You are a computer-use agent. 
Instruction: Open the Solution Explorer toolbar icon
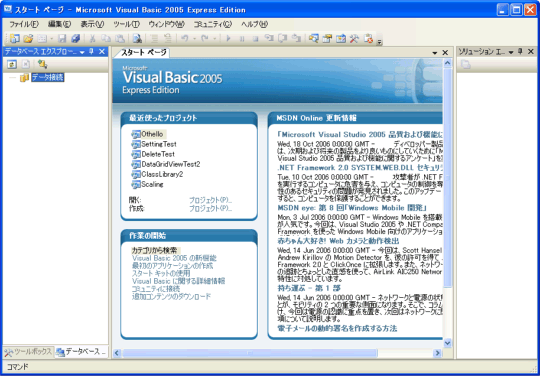point(313,39)
